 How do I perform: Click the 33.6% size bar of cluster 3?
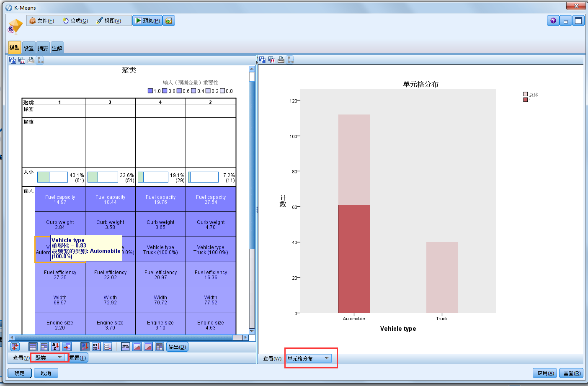103,177
